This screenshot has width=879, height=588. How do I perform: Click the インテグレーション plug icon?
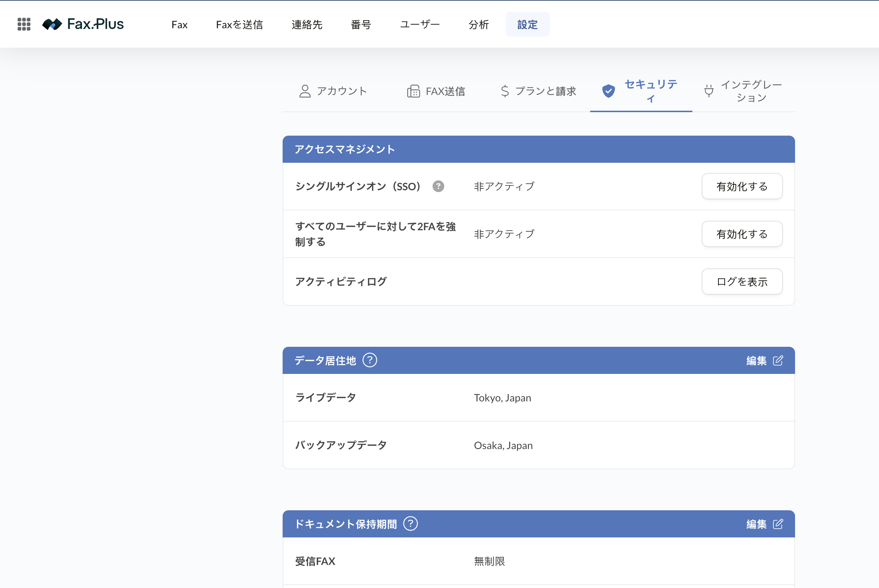point(709,91)
